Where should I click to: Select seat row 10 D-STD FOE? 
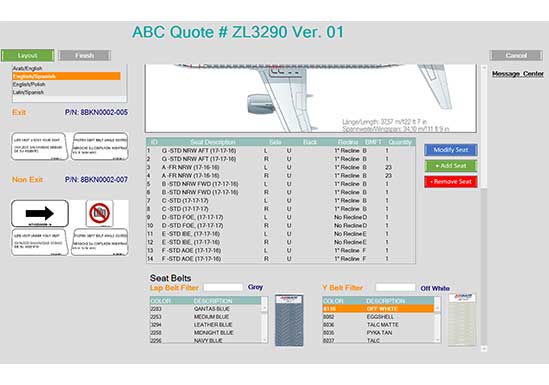tap(280, 225)
